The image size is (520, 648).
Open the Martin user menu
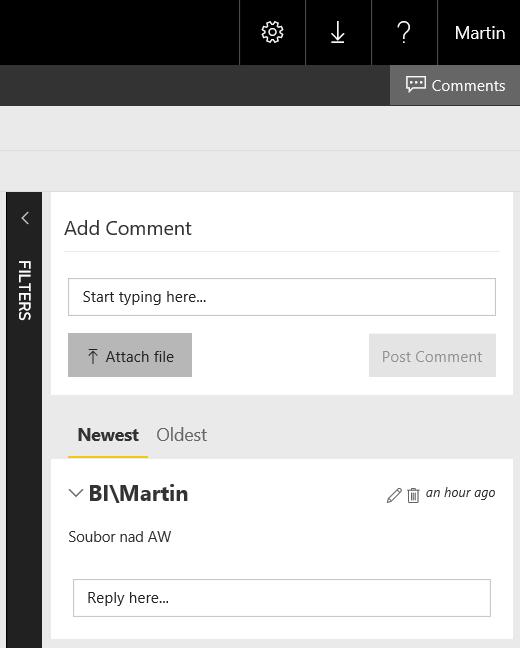pos(479,33)
